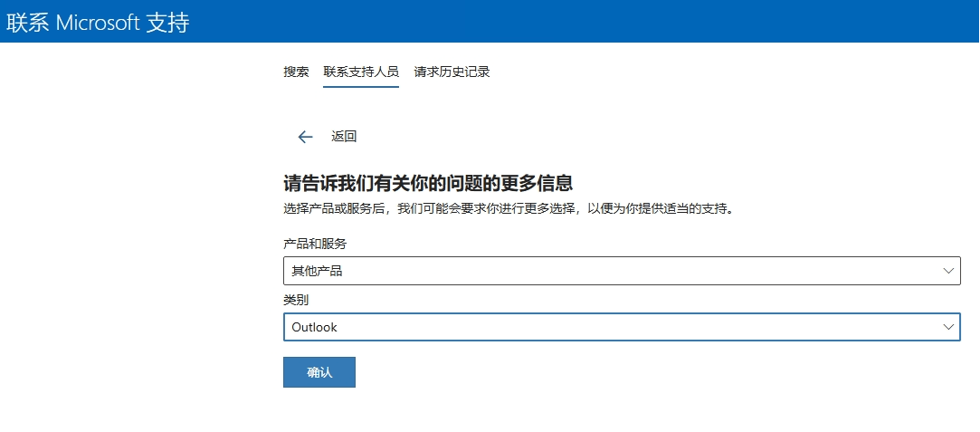Click the description text starting 选择产品或服务后
Screen dimensions: 980x432
[x=508, y=209]
